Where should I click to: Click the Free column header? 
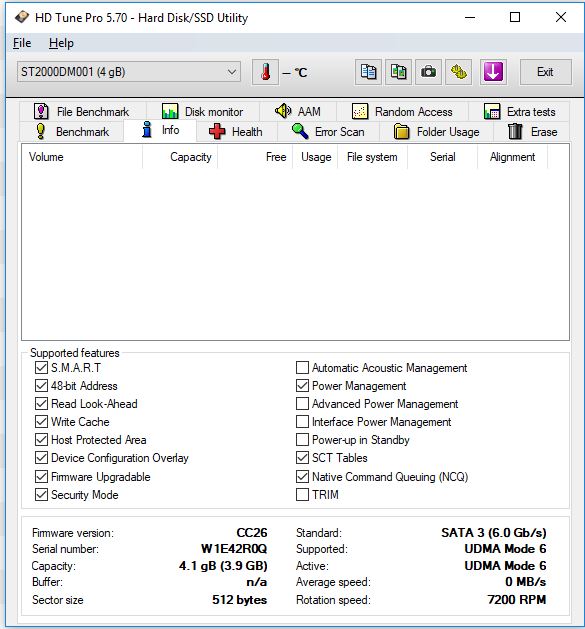pyautogui.click(x=255, y=157)
